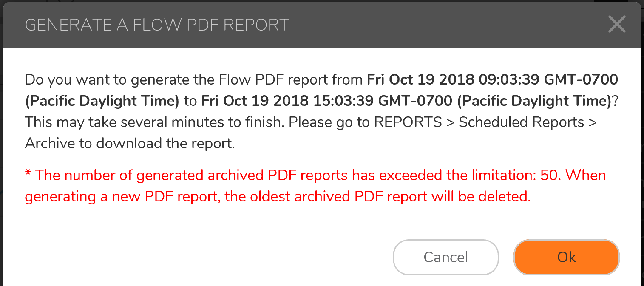Cancel the PDF report generation
The image size is (644, 286).
pos(445,257)
